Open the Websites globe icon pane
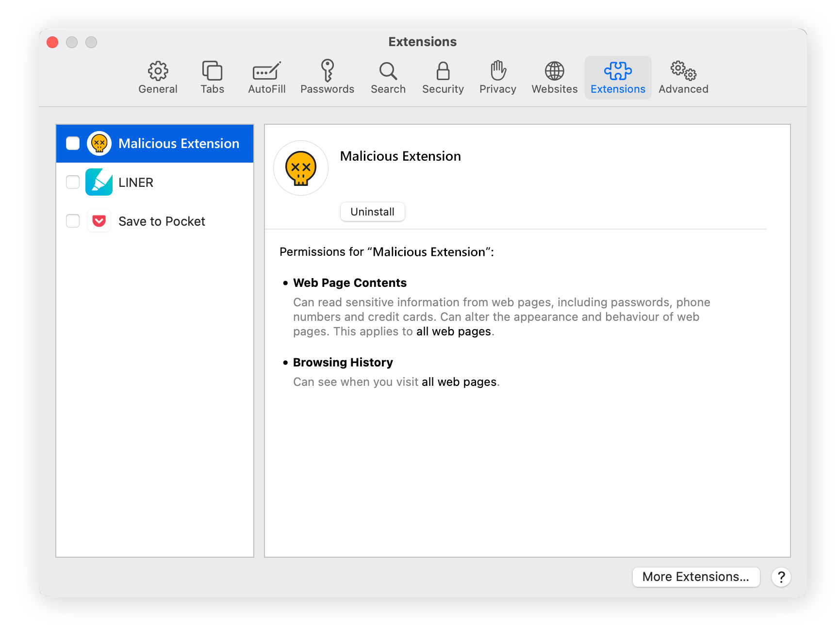840x630 pixels. [x=554, y=77]
